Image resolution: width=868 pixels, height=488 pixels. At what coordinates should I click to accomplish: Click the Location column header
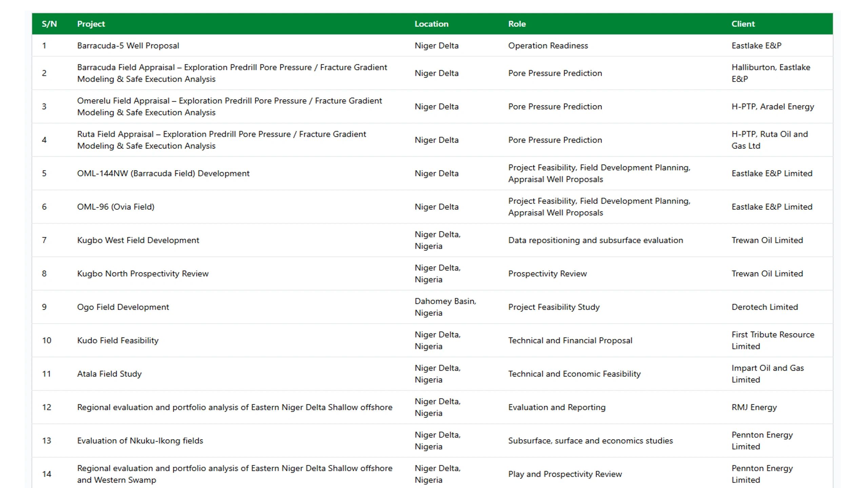tap(431, 24)
